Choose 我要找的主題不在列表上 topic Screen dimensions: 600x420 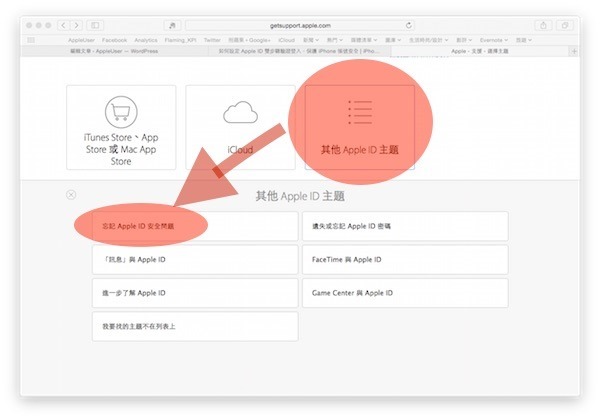[x=195, y=326]
